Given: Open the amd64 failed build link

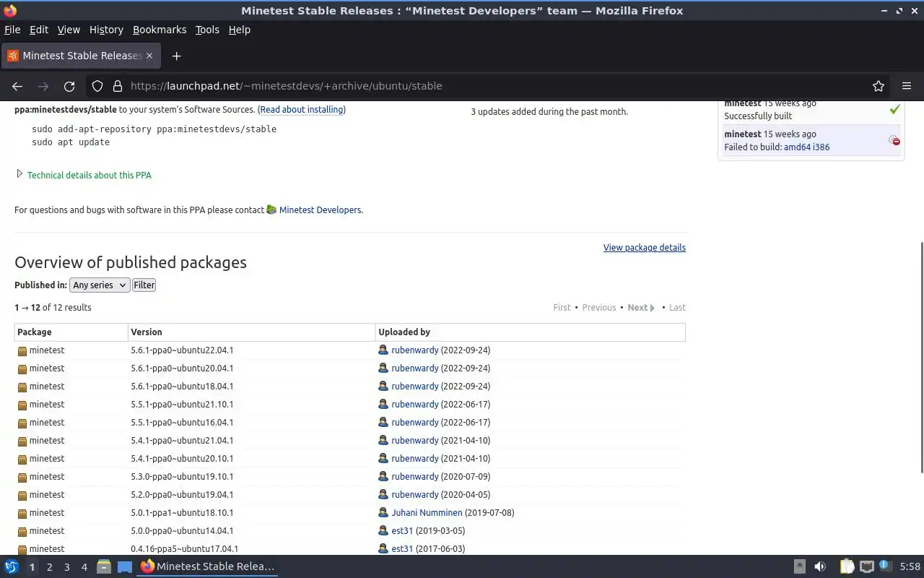Looking at the screenshot, I should [x=797, y=147].
